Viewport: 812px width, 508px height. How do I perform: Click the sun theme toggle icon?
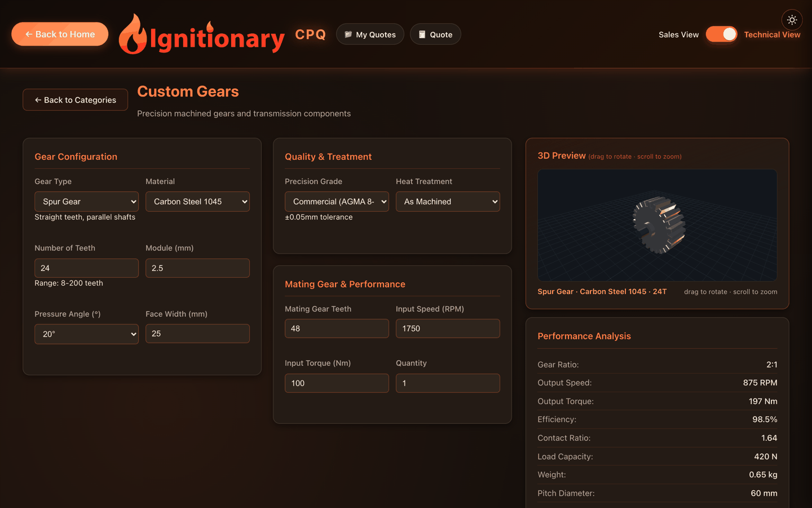click(x=792, y=20)
